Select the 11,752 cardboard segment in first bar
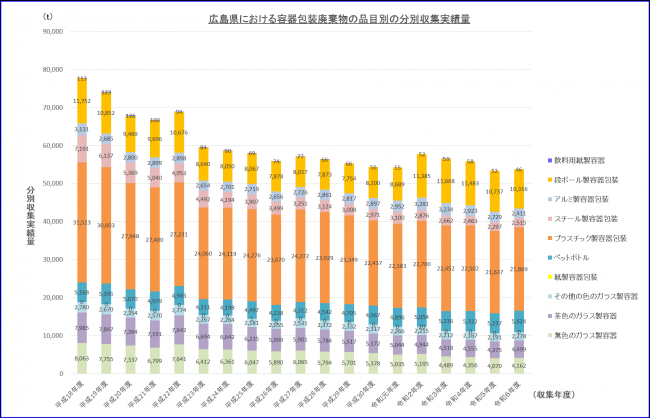The height and width of the screenshot is (418, 650). 82,101
